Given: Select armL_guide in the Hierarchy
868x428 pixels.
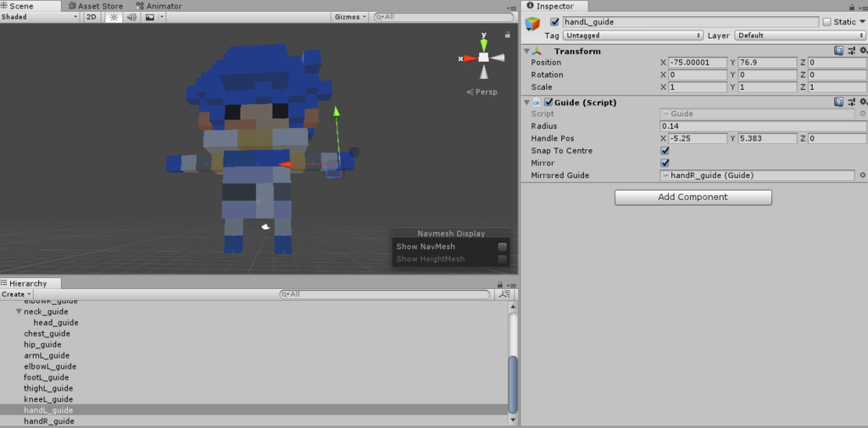Looking at the screenshot, I should [47, 355].
